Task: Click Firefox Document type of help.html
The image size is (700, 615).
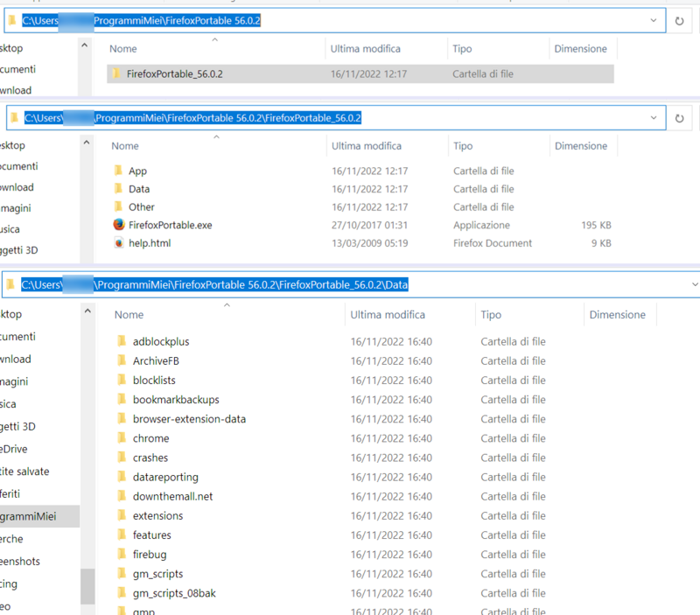Action: pos(493,243)
